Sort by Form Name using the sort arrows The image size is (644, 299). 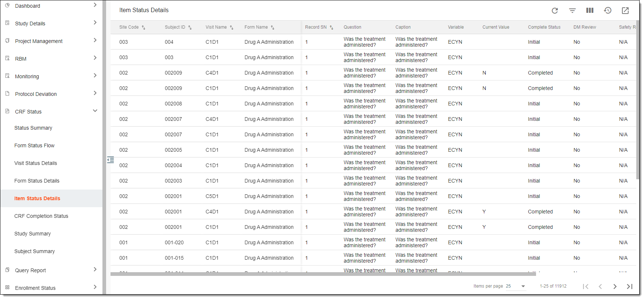pos(272,28)
